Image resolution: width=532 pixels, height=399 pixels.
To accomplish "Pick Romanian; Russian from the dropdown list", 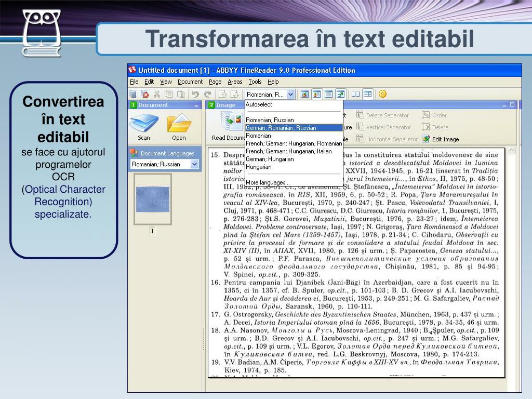I will 270,120.
